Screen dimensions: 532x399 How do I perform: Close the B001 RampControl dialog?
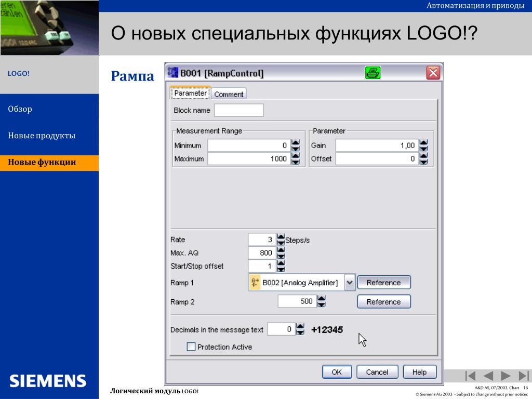433,73
